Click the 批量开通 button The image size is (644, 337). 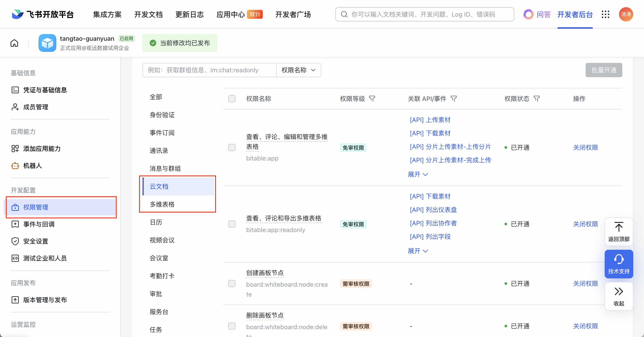604,70
